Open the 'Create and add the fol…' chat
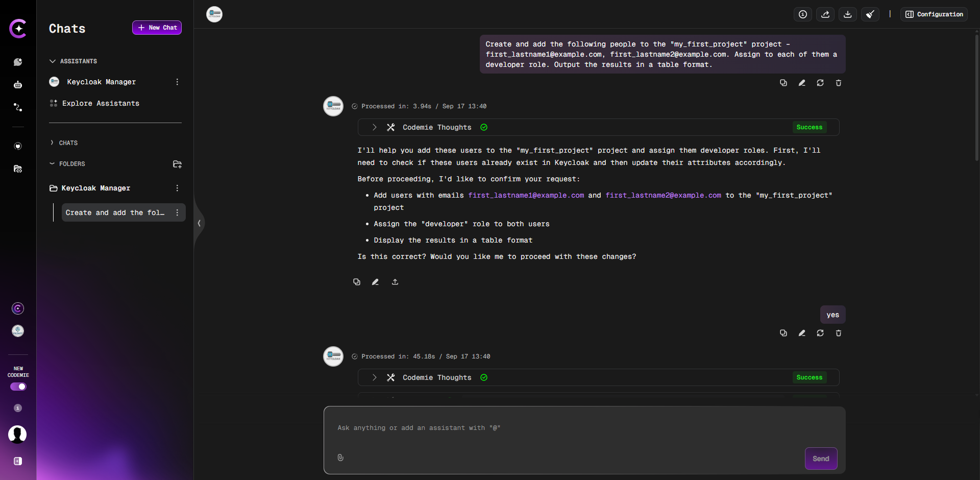This screenshot has width=980, height=480. [x=115, y=212]
